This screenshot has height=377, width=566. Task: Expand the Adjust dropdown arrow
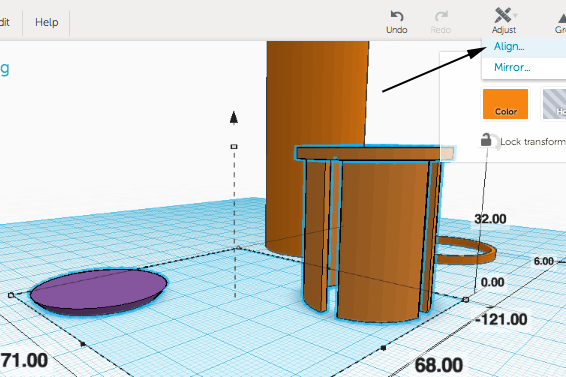tap(515, 15)
